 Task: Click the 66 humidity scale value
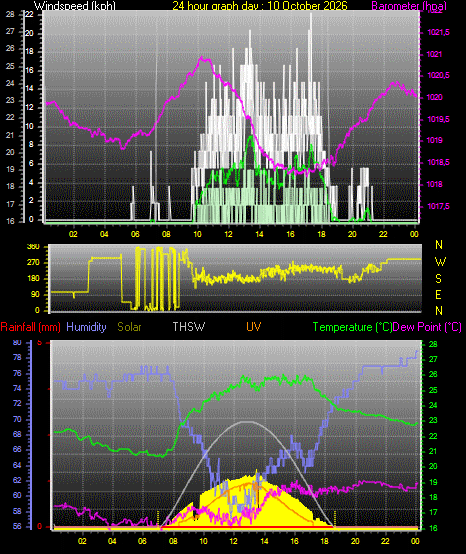17,449
